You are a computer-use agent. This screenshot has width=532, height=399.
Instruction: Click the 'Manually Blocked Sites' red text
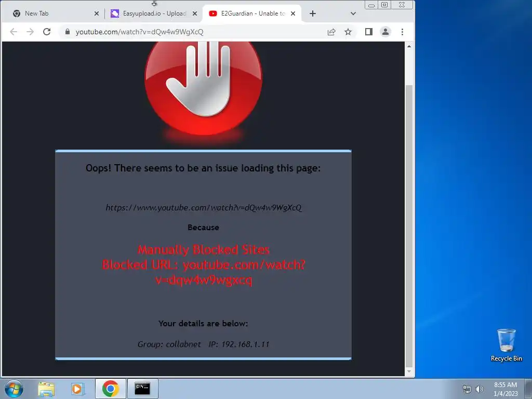204,250
